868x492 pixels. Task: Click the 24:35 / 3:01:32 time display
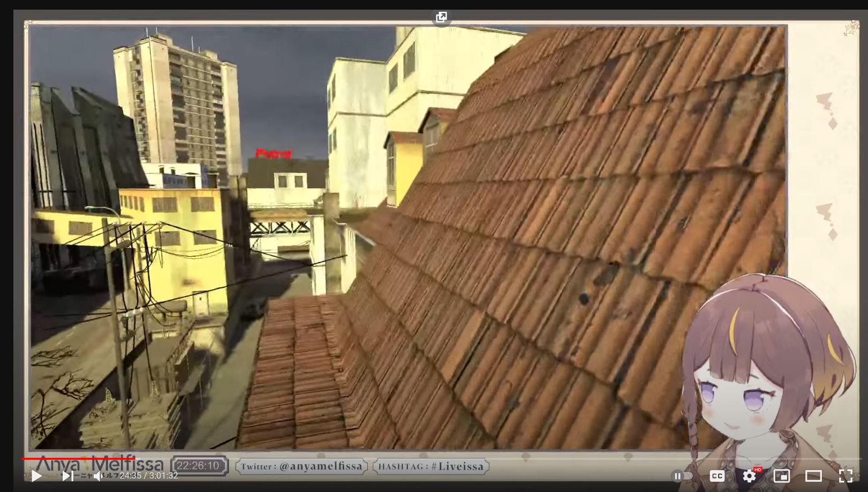(148, 475)
